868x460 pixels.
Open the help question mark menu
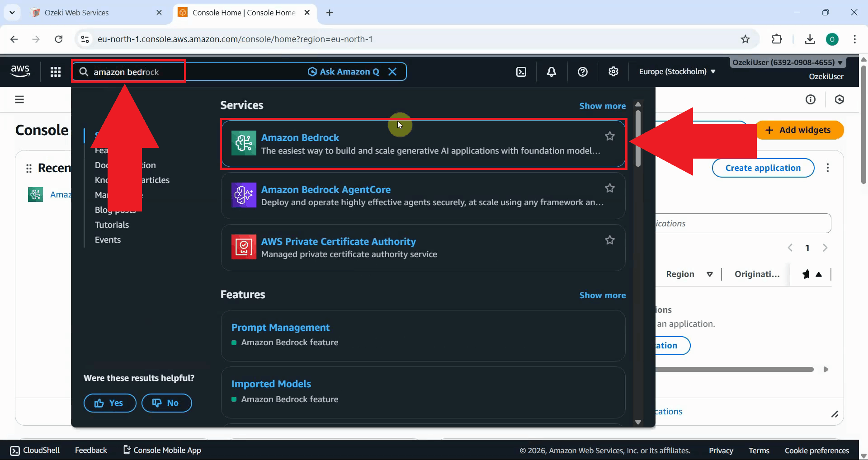pos(583,72)
